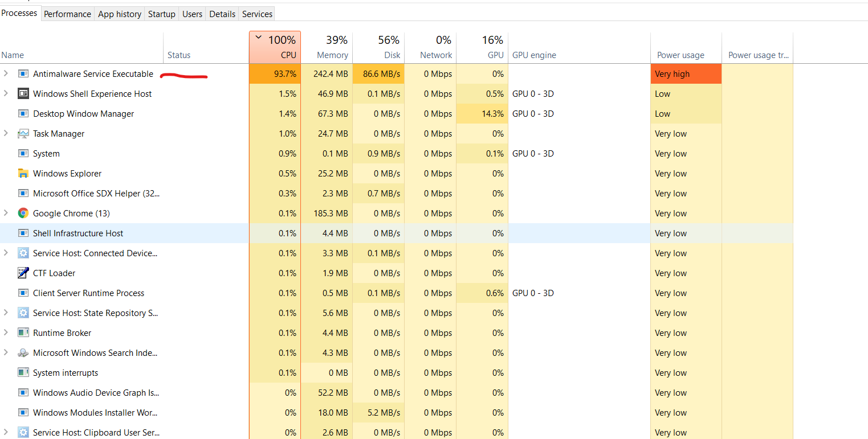Expand Microsoft Windows Search Indexer row

point(6,352)
